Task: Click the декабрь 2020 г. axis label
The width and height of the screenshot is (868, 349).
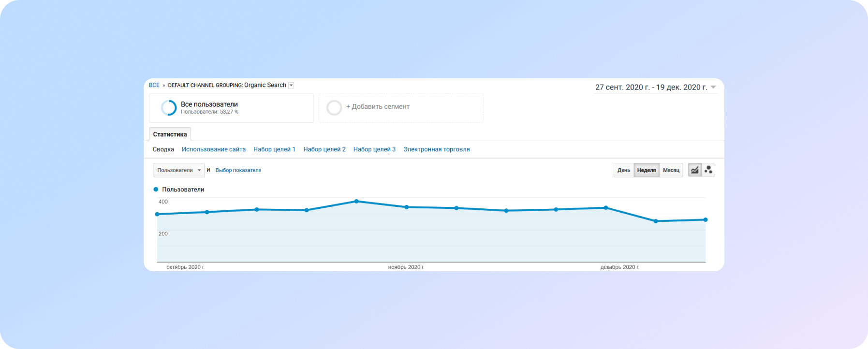Action: click(x=619, y=267)
